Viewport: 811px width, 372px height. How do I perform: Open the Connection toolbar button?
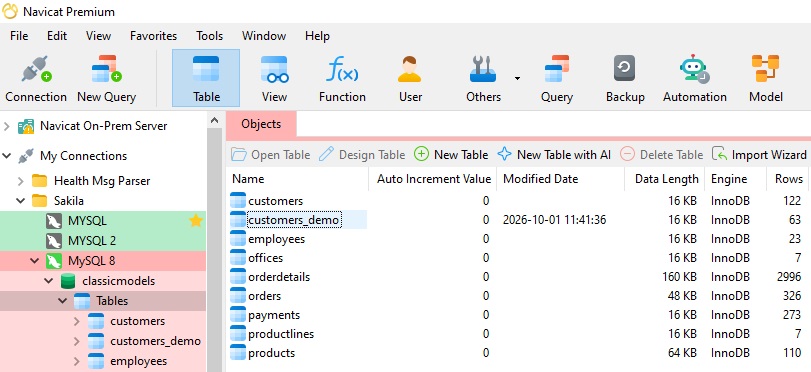pos(36,79)
